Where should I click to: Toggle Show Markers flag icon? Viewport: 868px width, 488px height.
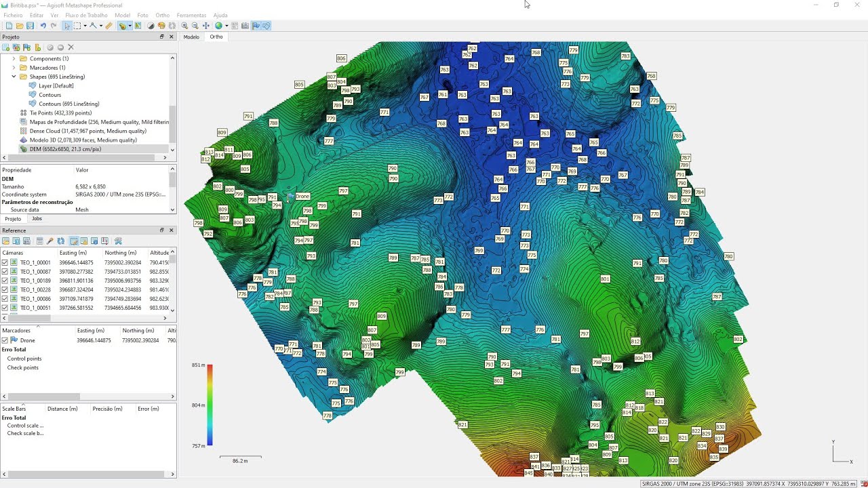click(256, 26)
